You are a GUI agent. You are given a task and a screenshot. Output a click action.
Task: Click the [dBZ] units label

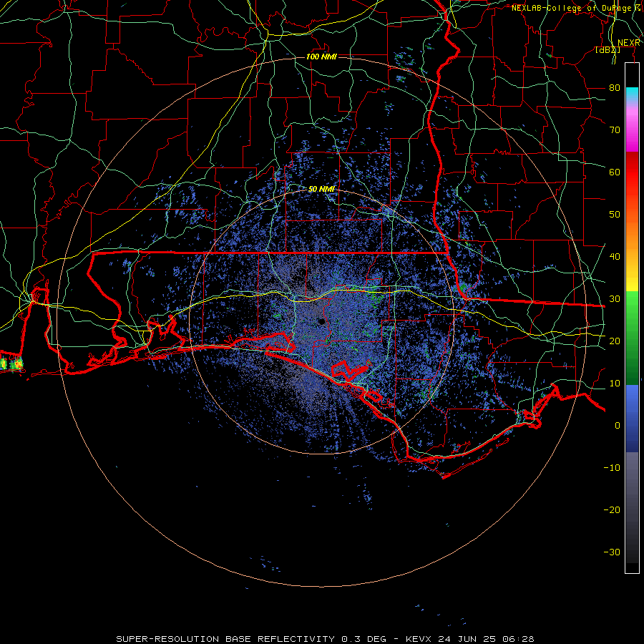point(608,50)
